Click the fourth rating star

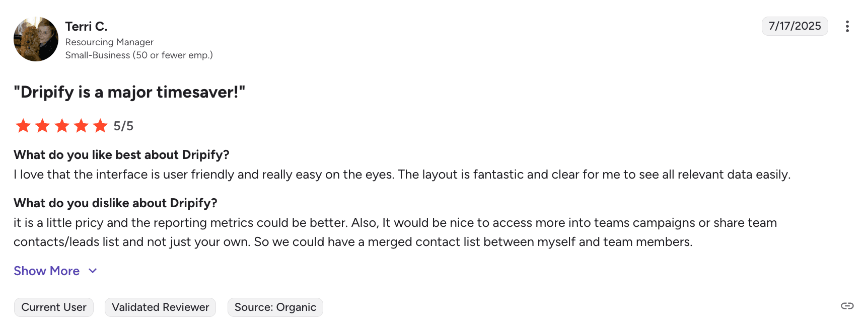[81, 126]
